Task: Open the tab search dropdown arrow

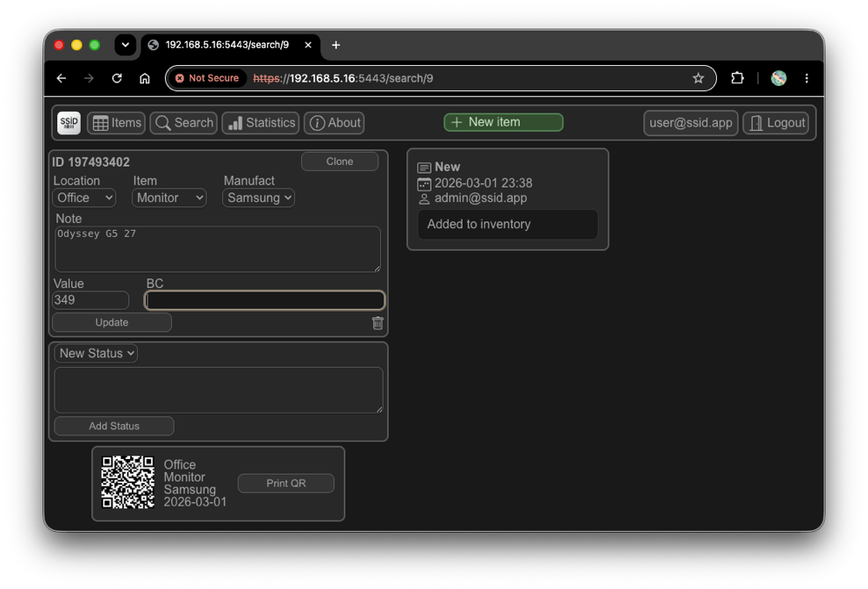Action: pyautogui.click(x=126, y=45)
